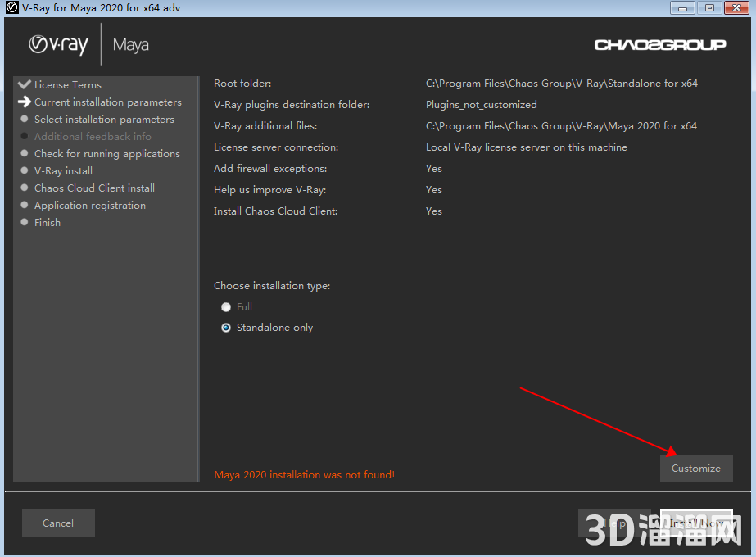
Task: Select the Application registration step
Action: tap(89, 206)
